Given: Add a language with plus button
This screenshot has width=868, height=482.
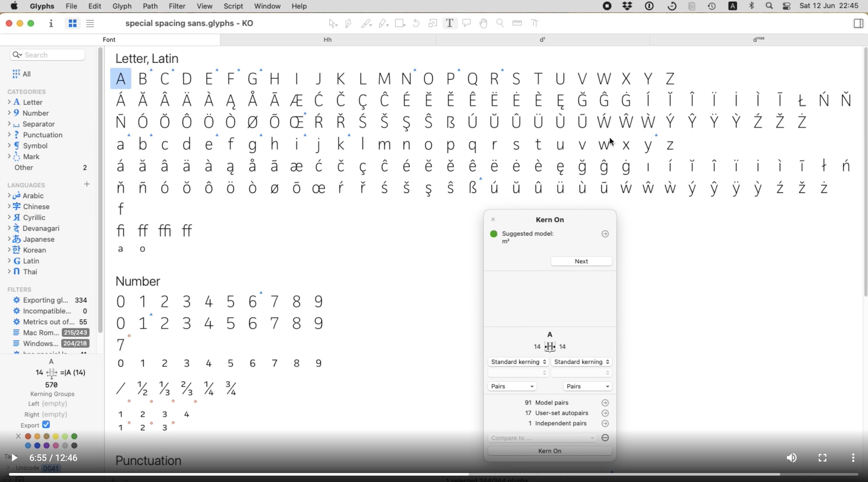Looking at the screenshot, I should [87, 184].
